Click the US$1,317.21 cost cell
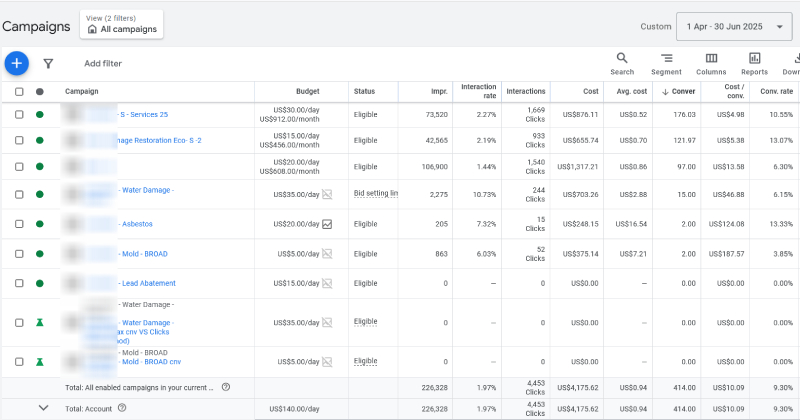Image resolution: width=800 pixels, height=420 pixels. [578, 167]
